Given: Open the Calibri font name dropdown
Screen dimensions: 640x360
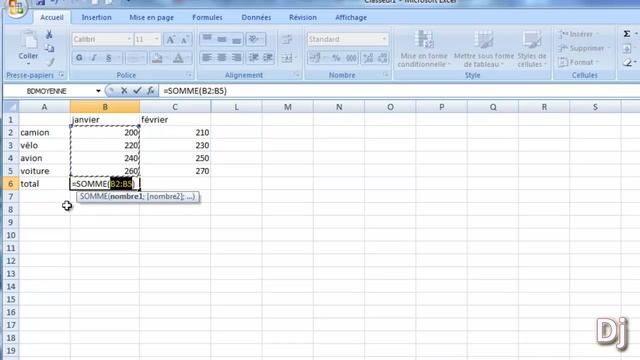Looking at the screenshot, I should pyautogui.click(x=129, y=39).
